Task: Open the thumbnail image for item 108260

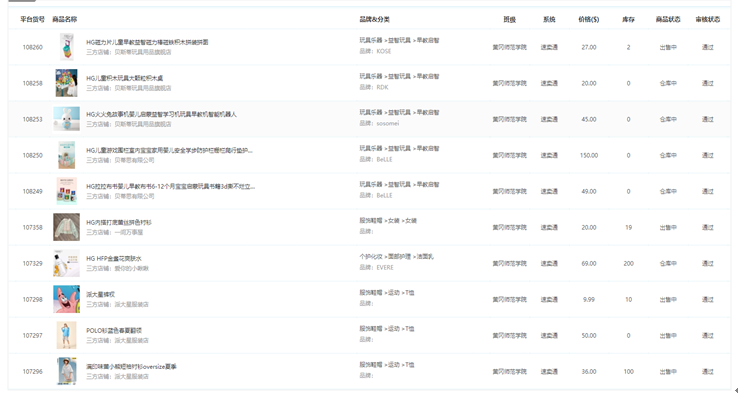Action: click(x=66, y=47)
